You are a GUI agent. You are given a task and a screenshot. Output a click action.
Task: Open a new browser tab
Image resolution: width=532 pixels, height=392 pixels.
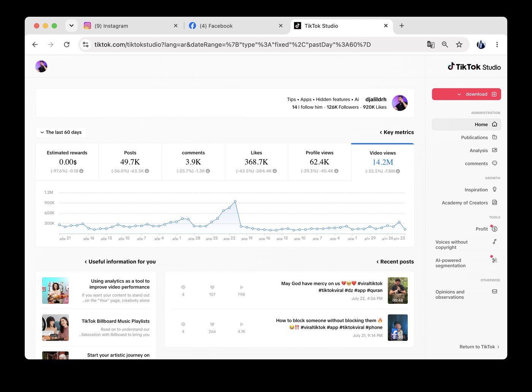402,26
